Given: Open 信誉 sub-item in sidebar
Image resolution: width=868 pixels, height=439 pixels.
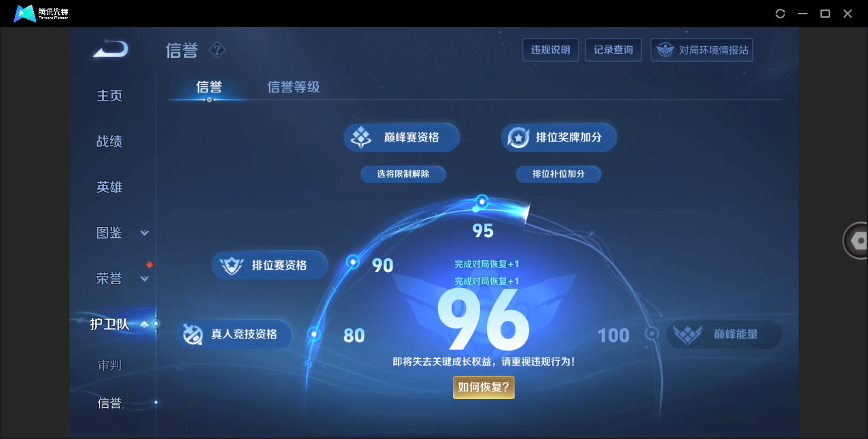Looking at the screenshot, I should [x=109, y=403].
